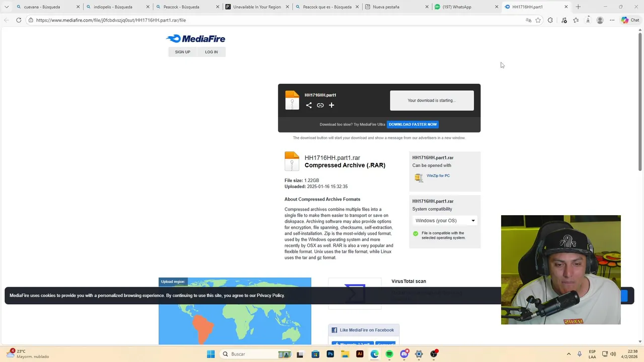The image size is (644, 362).
Task: Add page to favorites with the star icon
Action: click(538, 20)
